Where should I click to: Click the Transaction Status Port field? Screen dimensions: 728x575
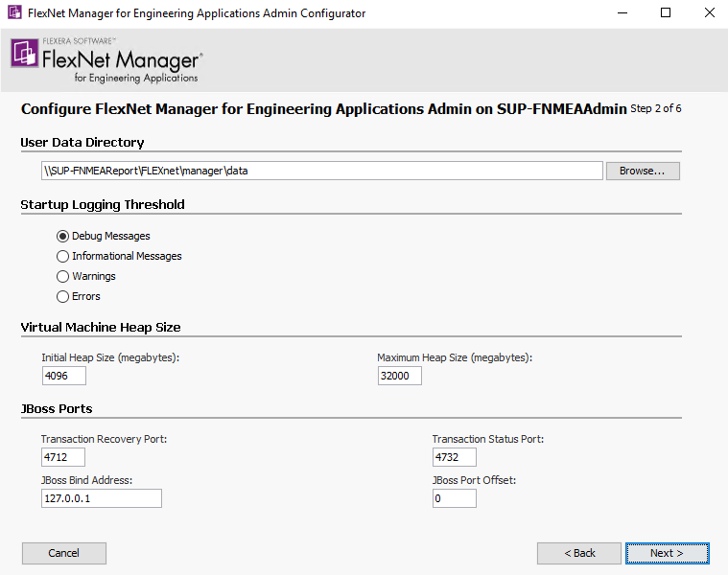point(455,457)
